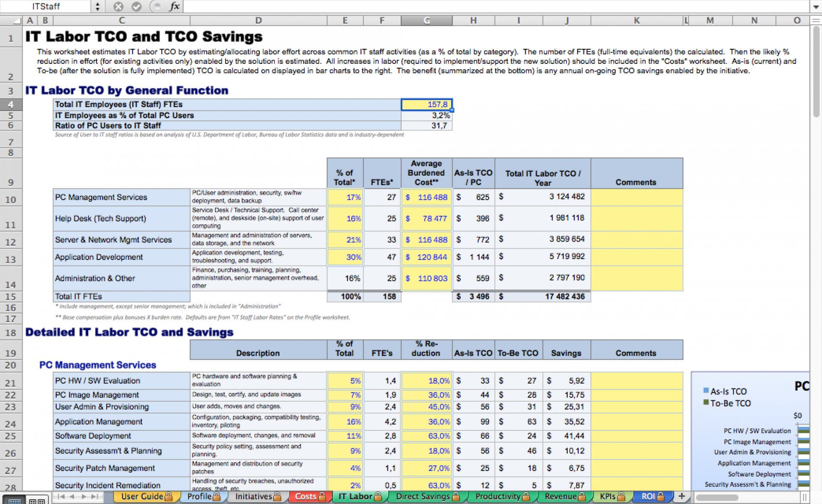The width and height of the screenshot is (822, 504).
Task: Switch to normal view button
Action: [14, 500]
